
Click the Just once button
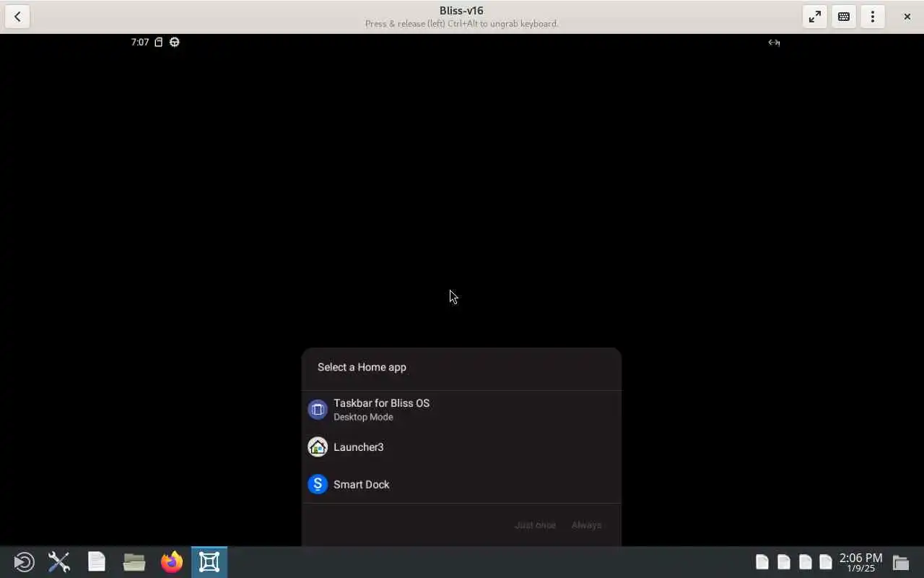click(x=535, y=525)
